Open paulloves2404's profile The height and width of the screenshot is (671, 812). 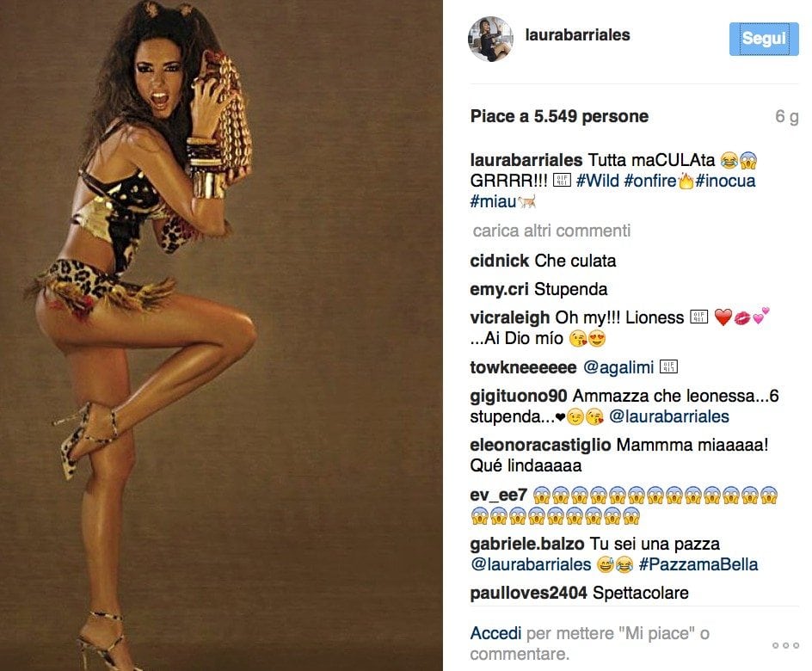pyautogui.click(x=529, y=593)
